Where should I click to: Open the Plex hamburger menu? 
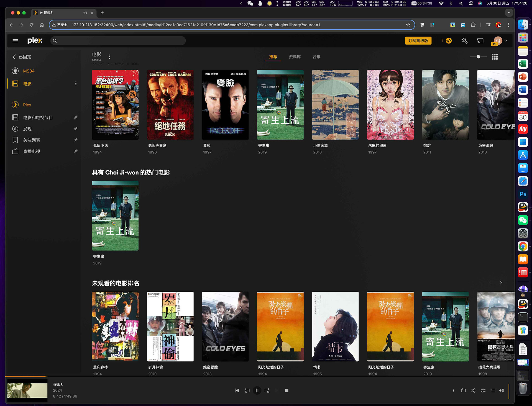click(x=15, y=41)
